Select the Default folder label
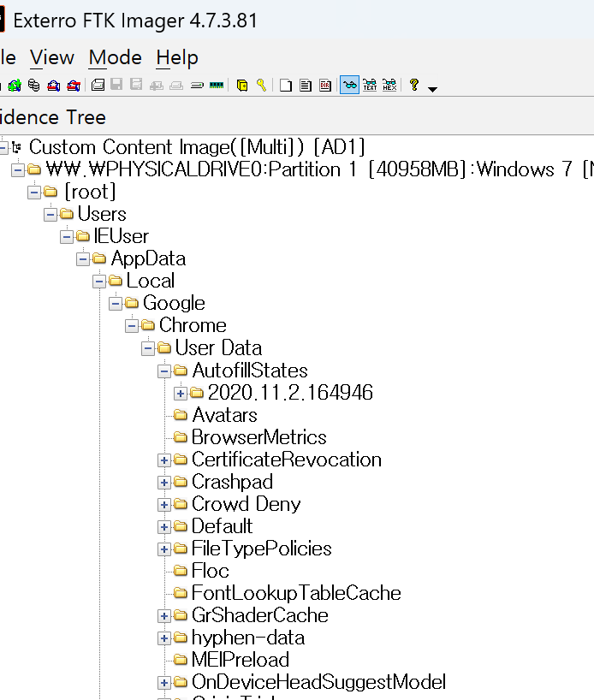594x700 pixels. coord(222,526)
